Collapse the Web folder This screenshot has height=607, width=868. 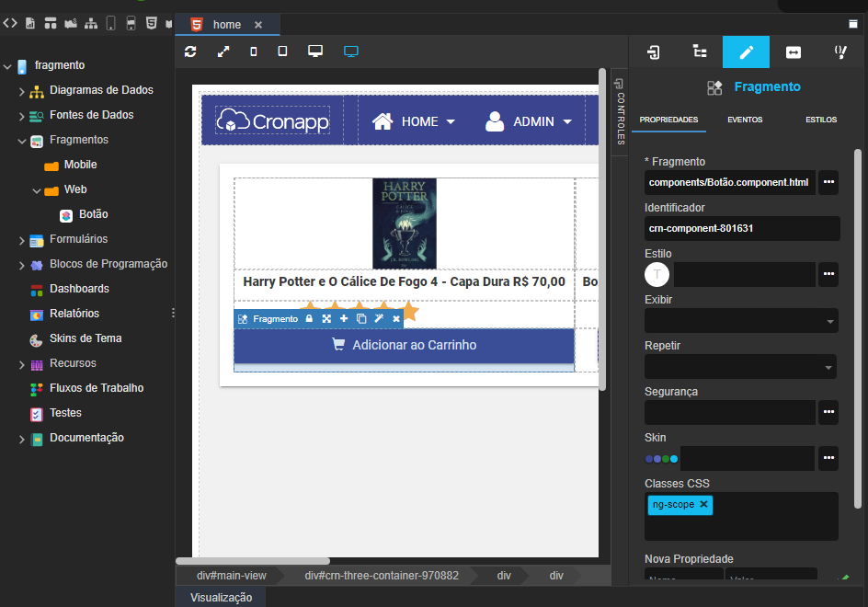(37, 191)
